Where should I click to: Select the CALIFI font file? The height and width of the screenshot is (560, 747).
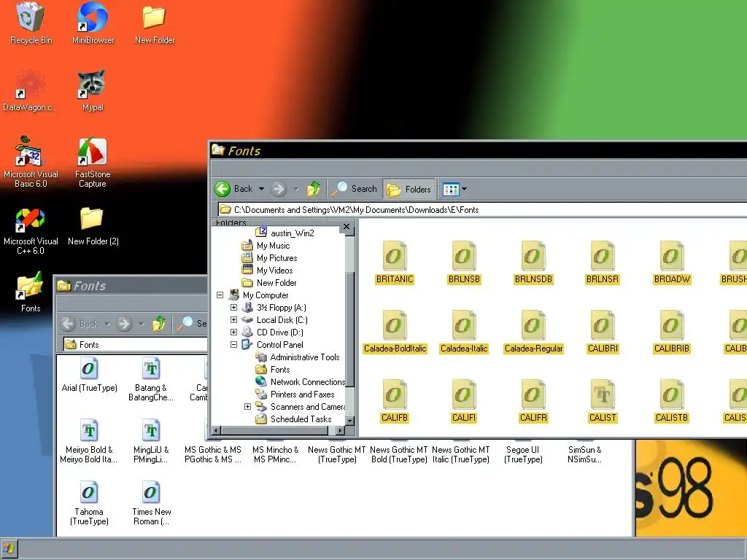click(x=464, y=402)
